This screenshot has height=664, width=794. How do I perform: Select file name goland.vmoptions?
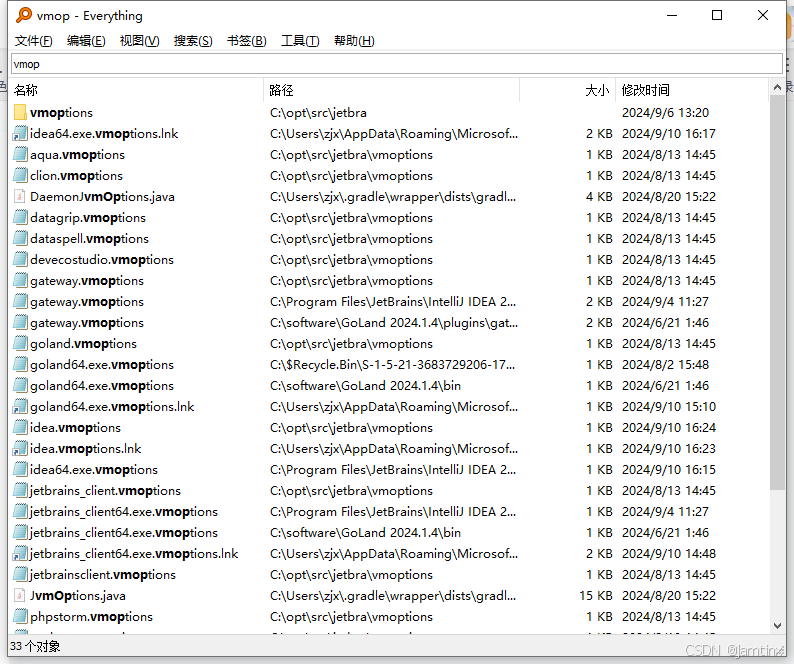pyautogui.click(x=83, y=344)
